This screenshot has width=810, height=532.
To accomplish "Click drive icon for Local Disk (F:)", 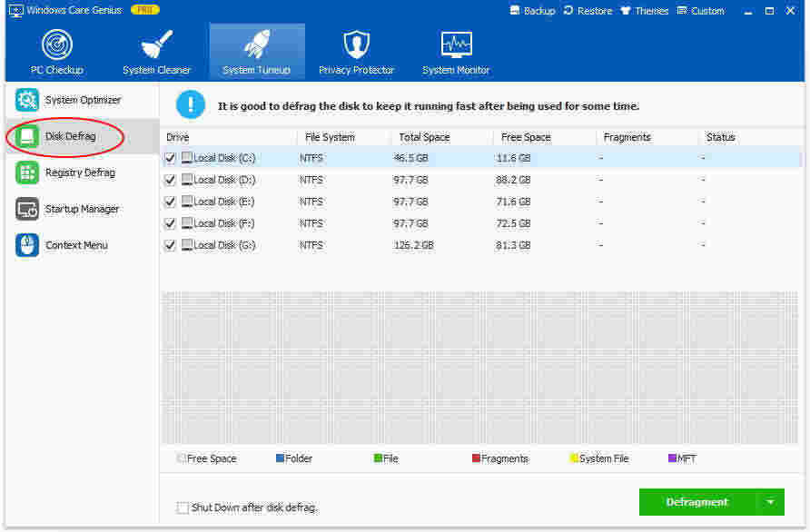I will click(187, 222).
